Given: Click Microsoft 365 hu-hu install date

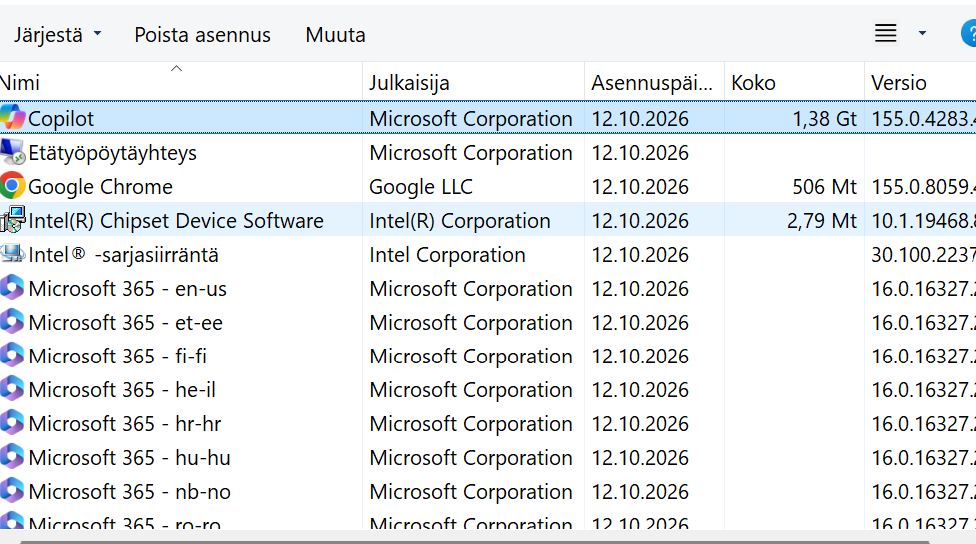Looking at the screenshot, I should [640, 457].
